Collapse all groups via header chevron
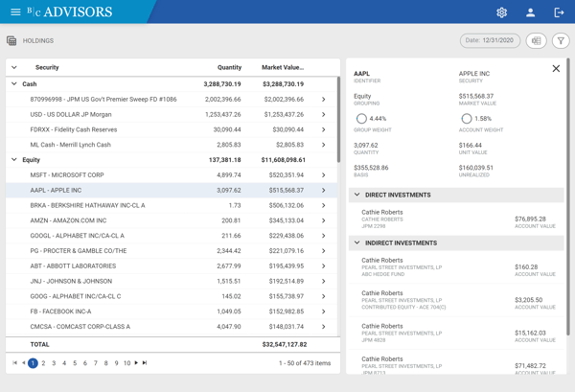 14,67
